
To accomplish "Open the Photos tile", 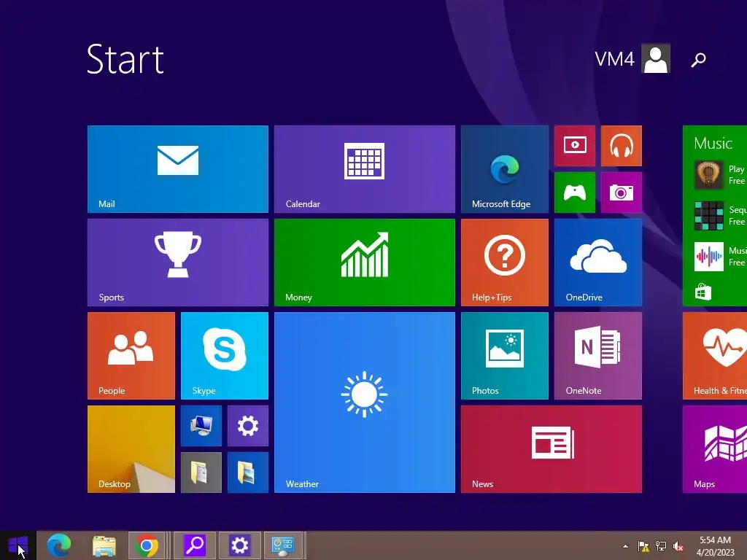I will 505,356.
